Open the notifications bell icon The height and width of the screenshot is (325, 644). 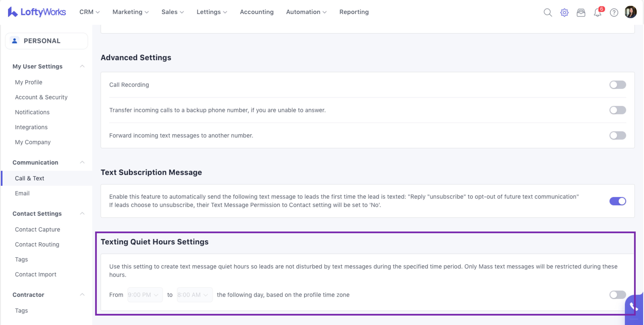click(x=597, y=12)
